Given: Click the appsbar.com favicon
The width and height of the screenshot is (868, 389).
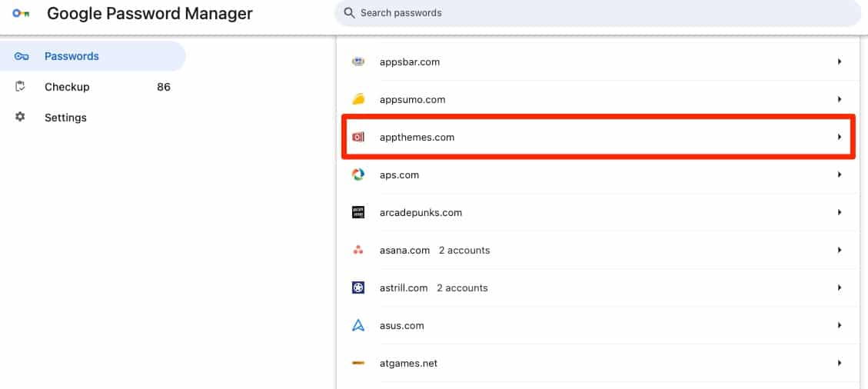Looking at the screenshot, I should [358, 62].
